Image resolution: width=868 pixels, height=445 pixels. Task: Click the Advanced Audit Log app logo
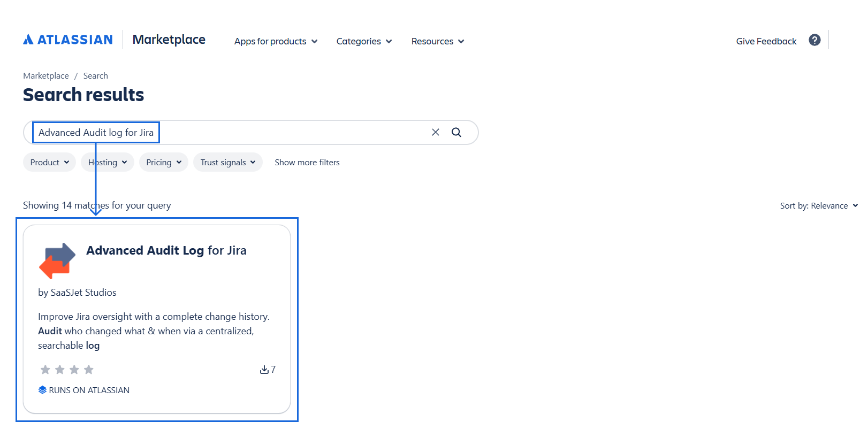pyautogui.click(x=57, y=260)
